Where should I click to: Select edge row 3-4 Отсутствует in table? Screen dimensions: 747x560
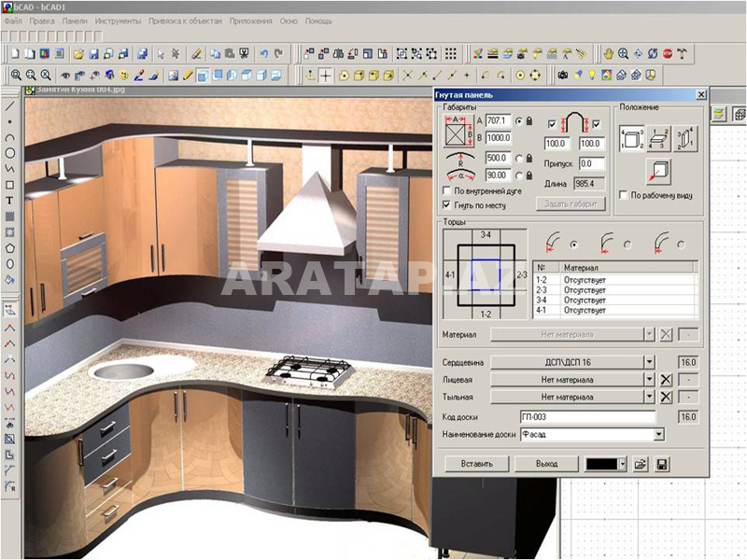click(x=614, y=300)
